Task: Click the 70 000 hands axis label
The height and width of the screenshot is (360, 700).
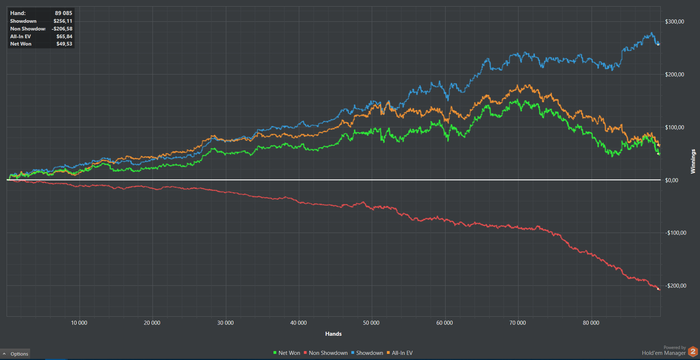Action: [518, 322]
